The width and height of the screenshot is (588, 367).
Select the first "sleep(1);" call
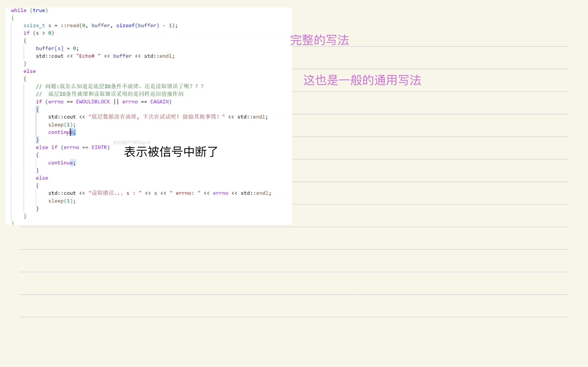click(62, 125)
